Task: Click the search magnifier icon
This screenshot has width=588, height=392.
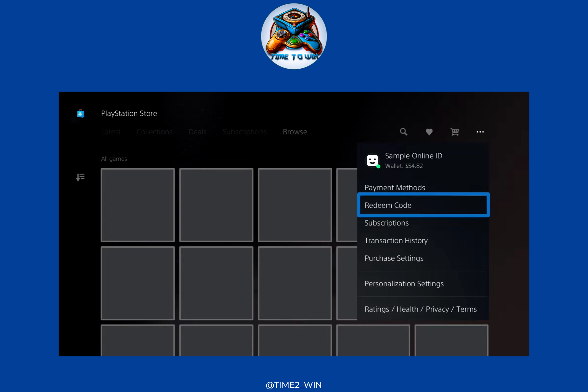Action: pos(403,132)
